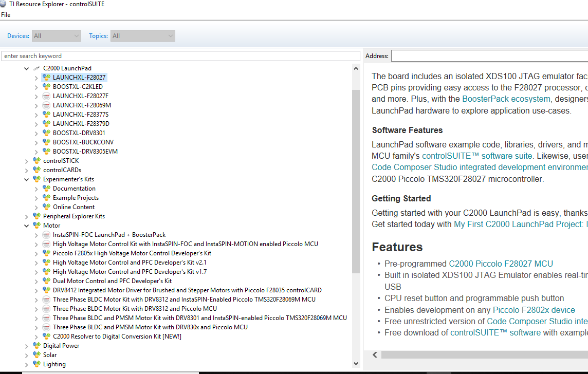588x374 pixels.
Task: Click the C2000 Resolver to Digital Conversion Kit icon
Action: point(46,336)
